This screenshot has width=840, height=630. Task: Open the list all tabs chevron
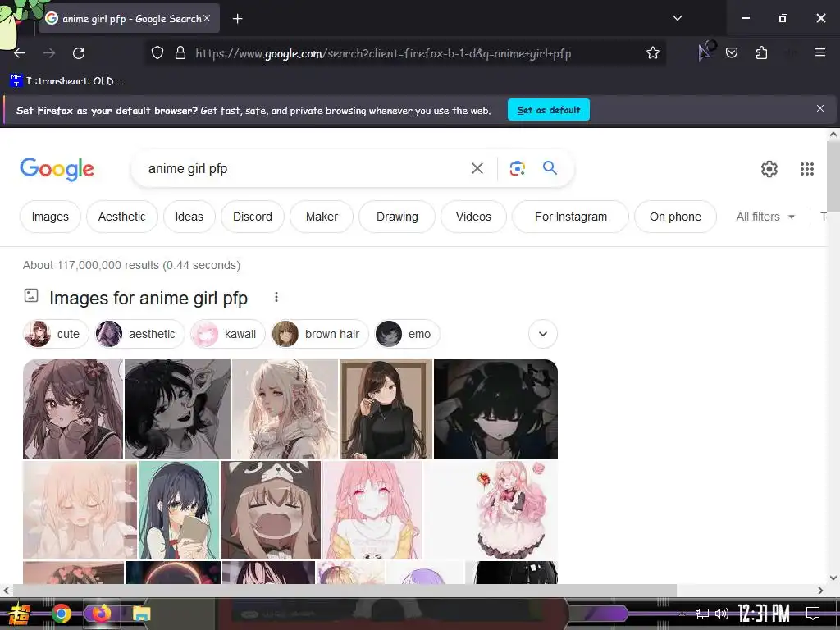coord(677,18)
